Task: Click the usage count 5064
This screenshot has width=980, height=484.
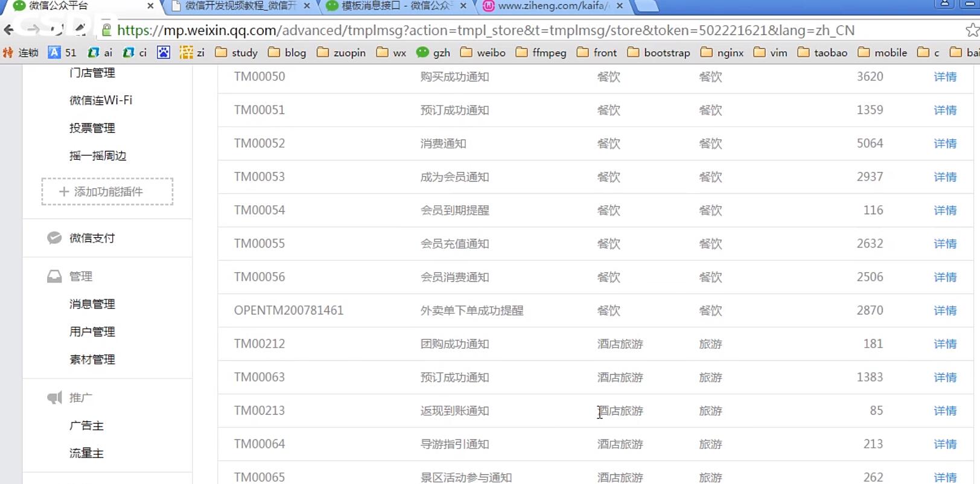Action: (x=870, y=144)
